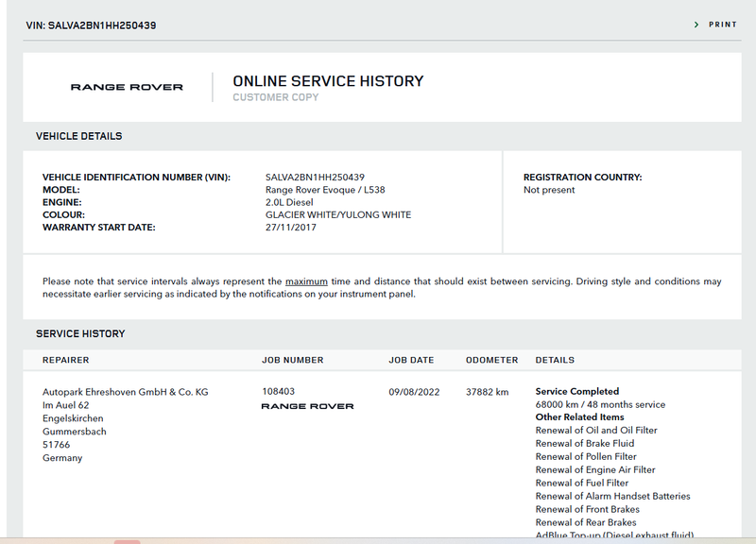Click the VEHICLE IDENTIFICATION NUMBER (VIN): label

pyautogui.click(x=136, y=178)
